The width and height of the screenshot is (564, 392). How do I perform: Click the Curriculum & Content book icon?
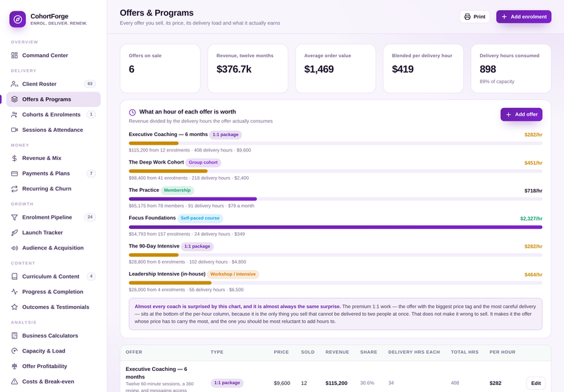coord(14,276)
